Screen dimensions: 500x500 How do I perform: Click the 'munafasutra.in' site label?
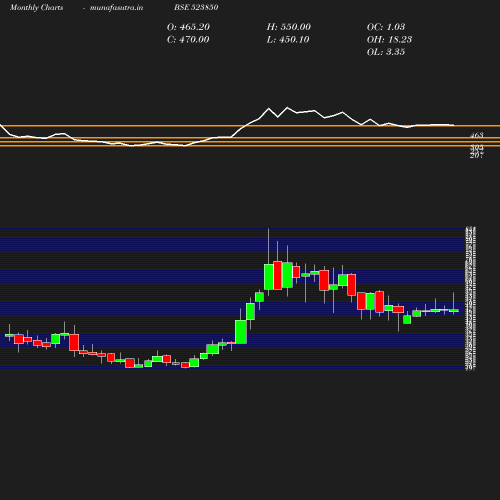(x=116, y=8)
